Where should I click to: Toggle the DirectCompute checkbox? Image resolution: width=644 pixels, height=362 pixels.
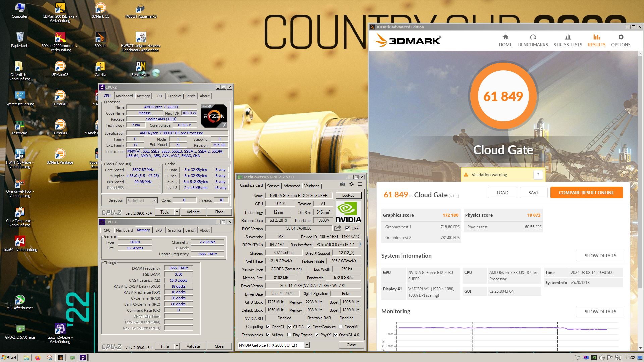[309, 327]
